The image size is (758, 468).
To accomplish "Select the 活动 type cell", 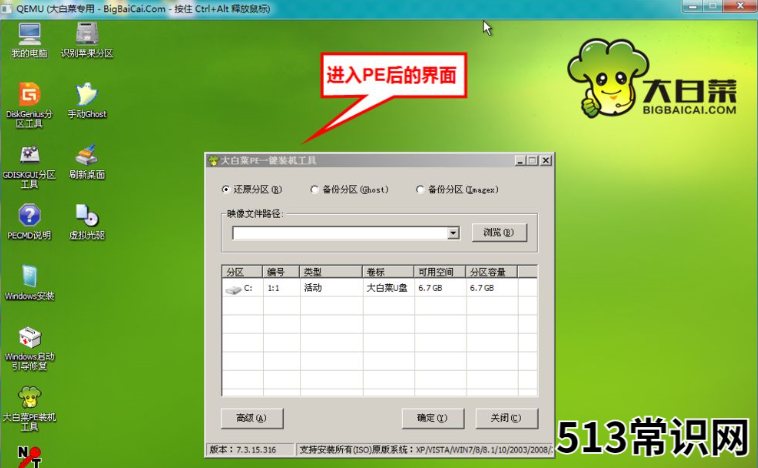I will click(313, 288).
